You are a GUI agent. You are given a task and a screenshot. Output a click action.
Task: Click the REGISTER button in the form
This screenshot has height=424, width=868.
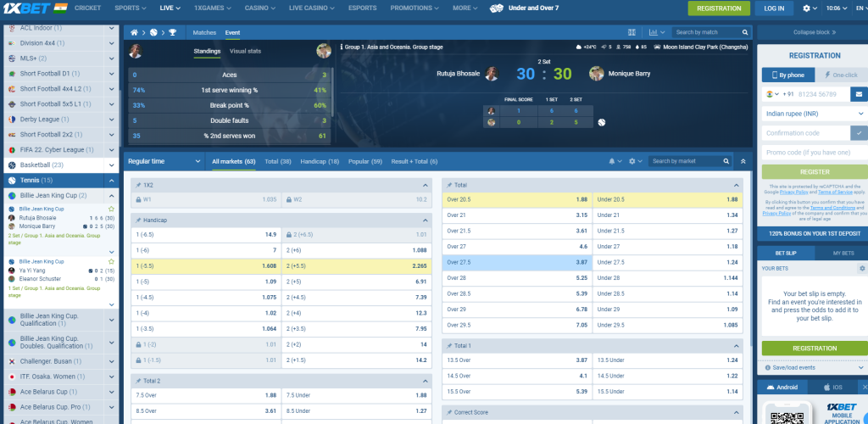(815, 171)
